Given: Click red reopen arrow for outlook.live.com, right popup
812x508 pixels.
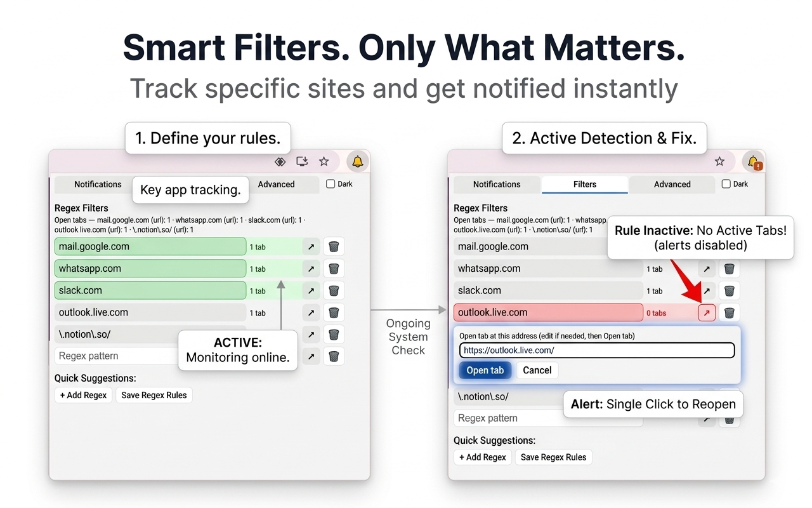Looking at the screenshot, I should coord(707,312).
